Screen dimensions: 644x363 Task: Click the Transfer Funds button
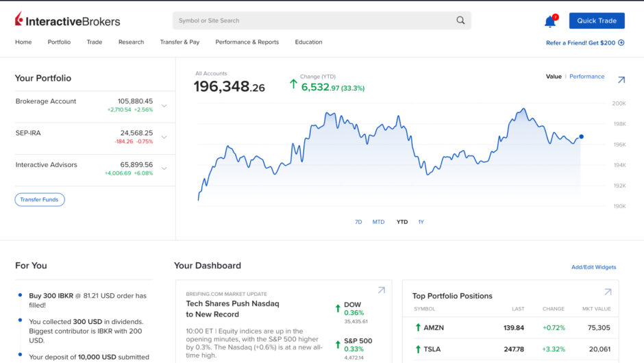tap(40, 199)
